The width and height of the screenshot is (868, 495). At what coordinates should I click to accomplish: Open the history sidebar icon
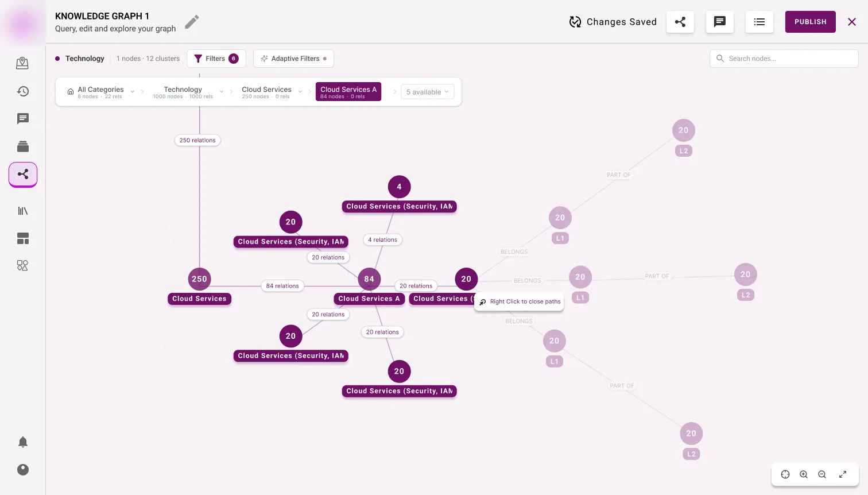click(x=22, y=91)
